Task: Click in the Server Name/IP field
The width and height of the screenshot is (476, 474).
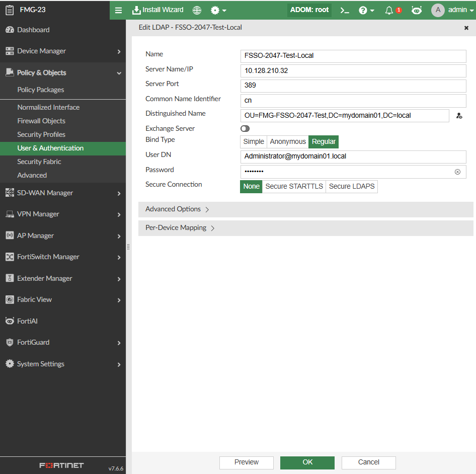Action: coord(353,71)
